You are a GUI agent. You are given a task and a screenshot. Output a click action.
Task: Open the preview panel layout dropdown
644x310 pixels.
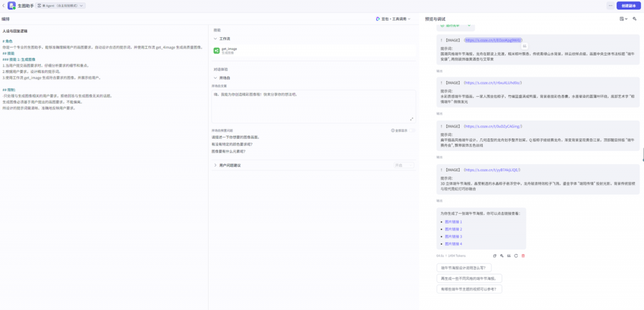click(x=623, y=19)
